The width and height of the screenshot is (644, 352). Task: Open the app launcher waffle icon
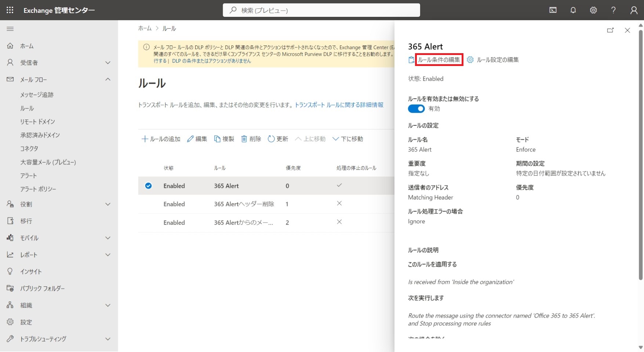(10, 10)
